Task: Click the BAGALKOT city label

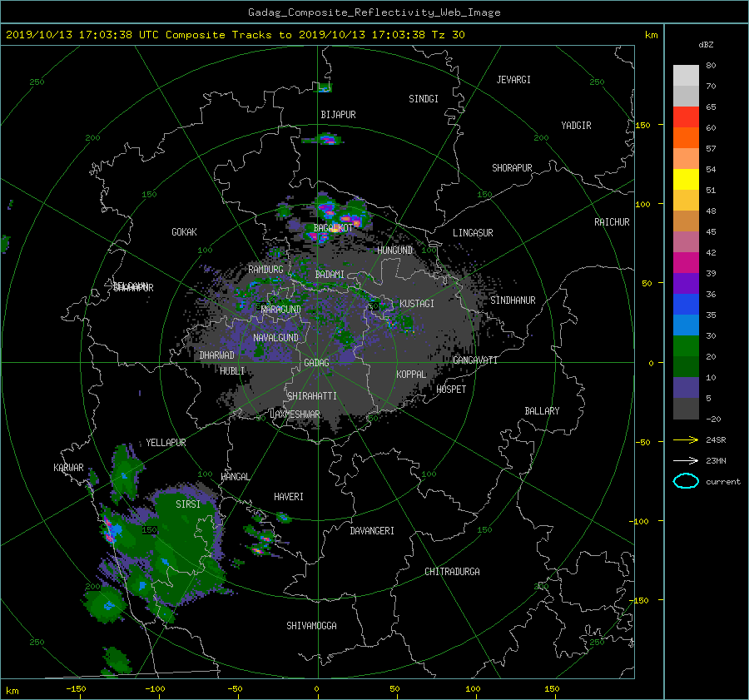Action: [x=333, y=228]
